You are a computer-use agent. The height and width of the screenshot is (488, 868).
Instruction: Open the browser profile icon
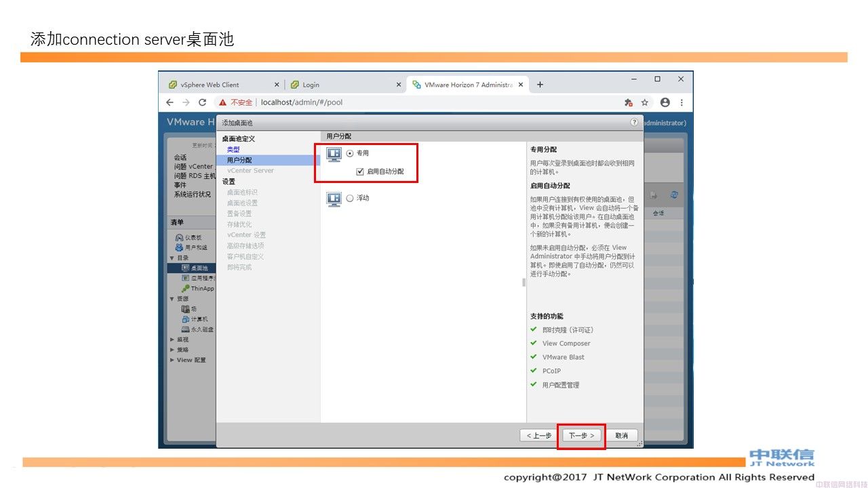pos(665,102)
